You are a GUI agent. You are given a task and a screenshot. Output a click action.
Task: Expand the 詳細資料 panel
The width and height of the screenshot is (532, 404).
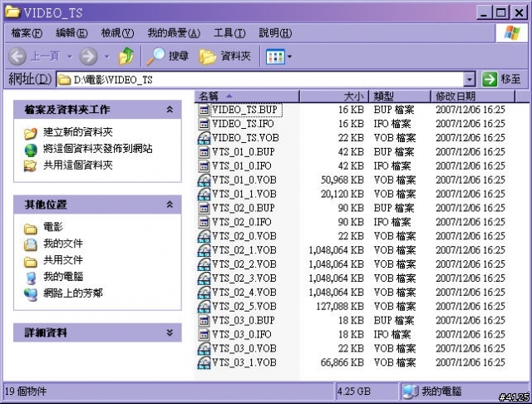coord(170,333)
